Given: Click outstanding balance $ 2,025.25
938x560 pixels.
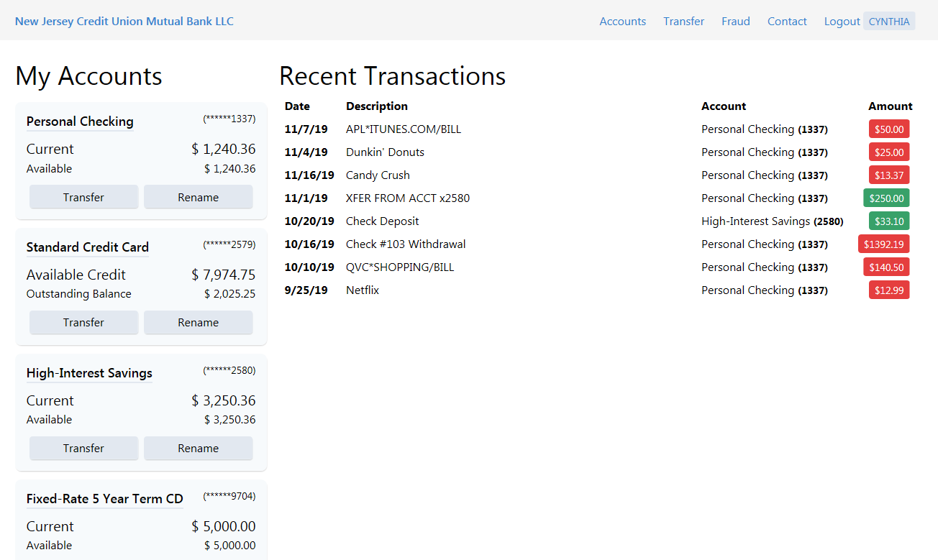Looking at the screenshot, I should coord(230,294).
